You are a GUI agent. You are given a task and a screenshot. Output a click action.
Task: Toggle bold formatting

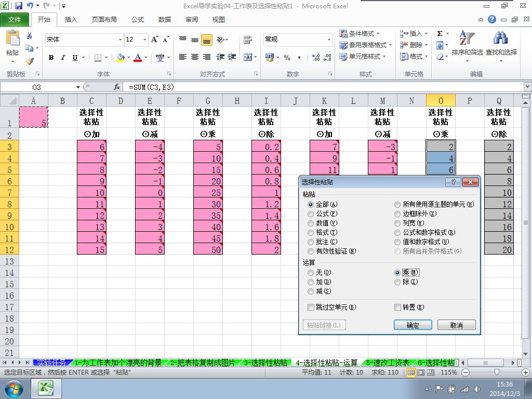(51, 58)
